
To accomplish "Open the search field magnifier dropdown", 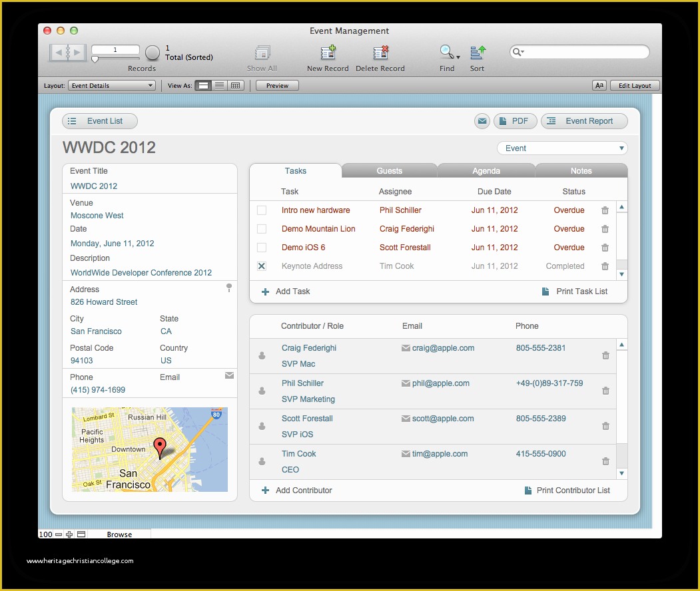I will coord(518,52).
